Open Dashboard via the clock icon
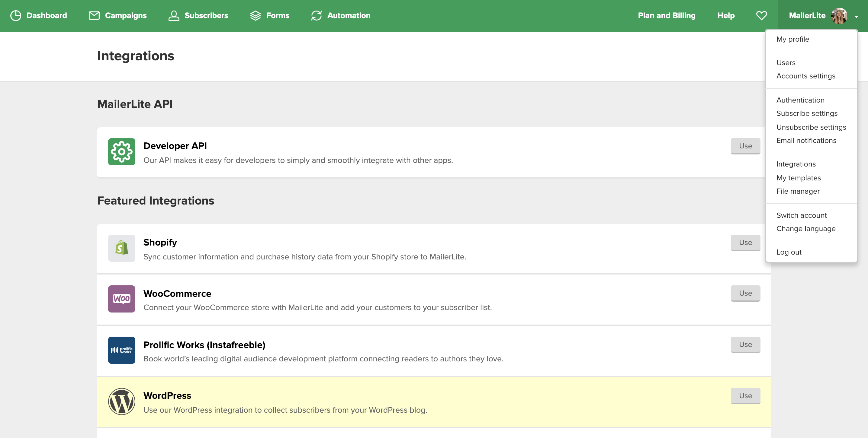The image size is (868, 438). pyautogui.click(x=15, y=15)
